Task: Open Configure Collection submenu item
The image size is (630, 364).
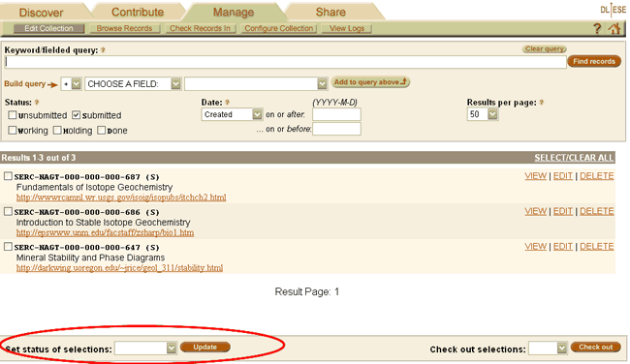Action: pyautogui.click(x=279, y=28)
